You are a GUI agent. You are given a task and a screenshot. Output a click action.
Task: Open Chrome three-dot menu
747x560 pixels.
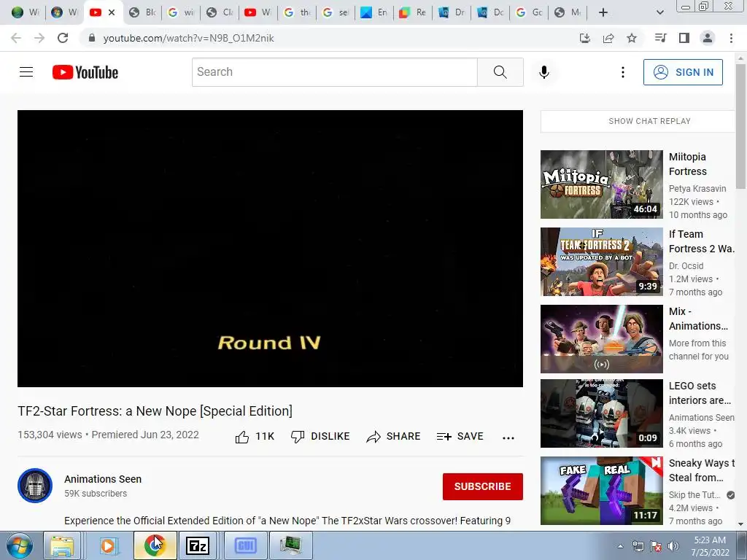coord(731,38)
